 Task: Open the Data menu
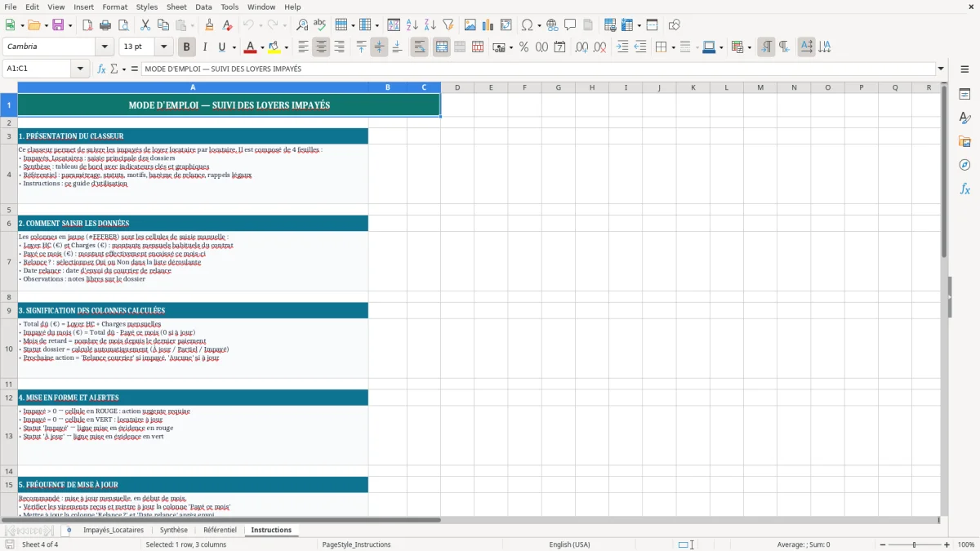coord(203,7)
